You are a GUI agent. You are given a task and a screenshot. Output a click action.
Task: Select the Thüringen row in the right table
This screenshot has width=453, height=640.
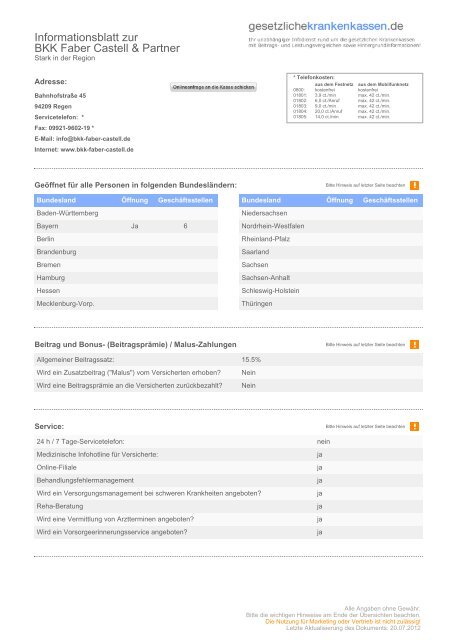pyautogui.click(x=331, y=304)
